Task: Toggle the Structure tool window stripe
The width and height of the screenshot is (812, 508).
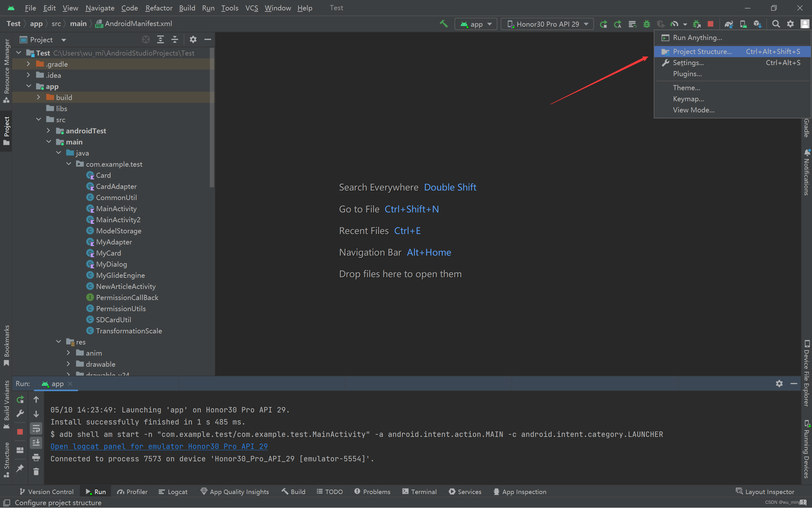Action: pyautogui.click(x=6, y=460)
